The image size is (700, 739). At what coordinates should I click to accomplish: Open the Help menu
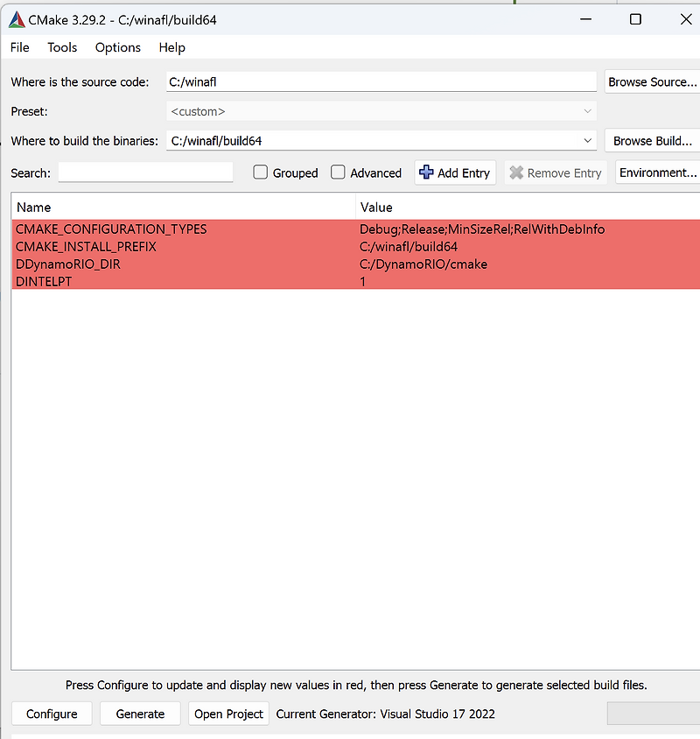pyautogui.click(x=171, y=47)
